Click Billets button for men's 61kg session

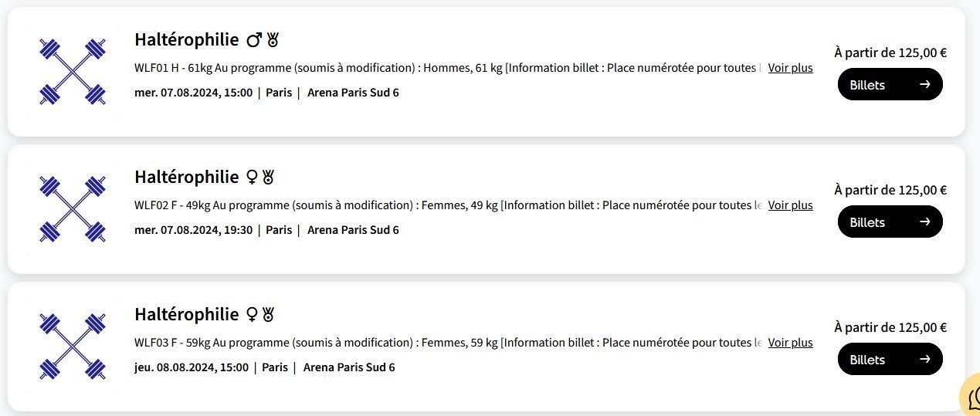click(890, 84)
